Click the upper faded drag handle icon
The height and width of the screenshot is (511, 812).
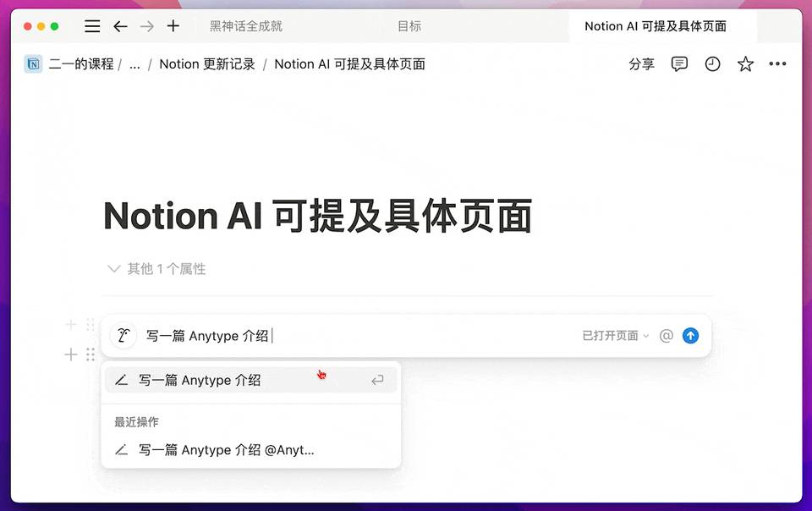click(91, 325)
